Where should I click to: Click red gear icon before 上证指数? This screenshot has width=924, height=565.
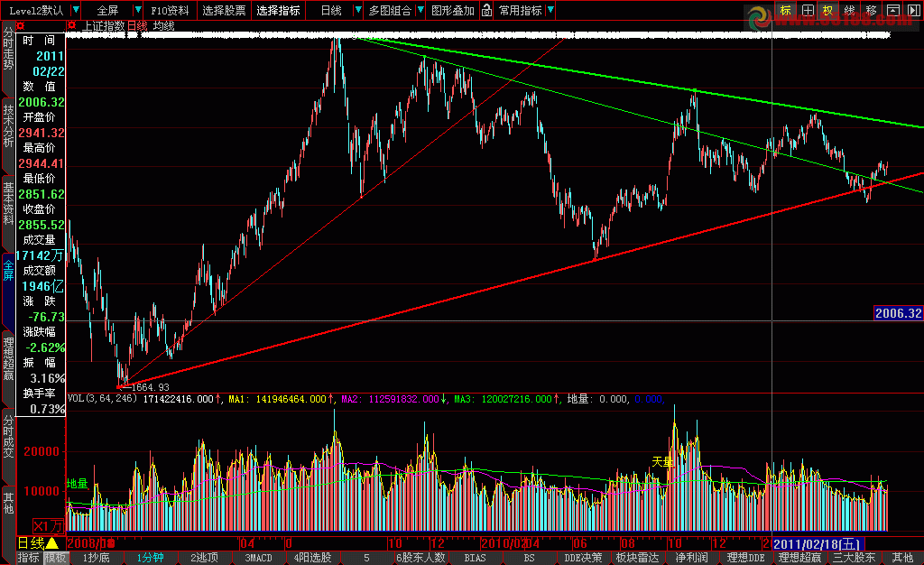[x=71, y=25]
